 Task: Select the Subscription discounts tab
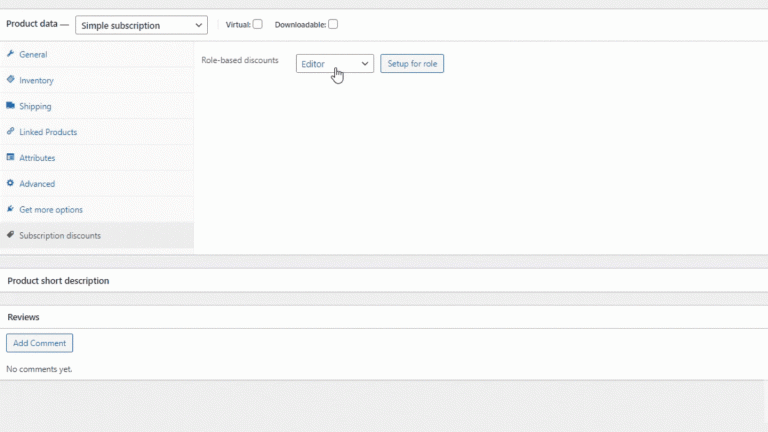(97, 236)
